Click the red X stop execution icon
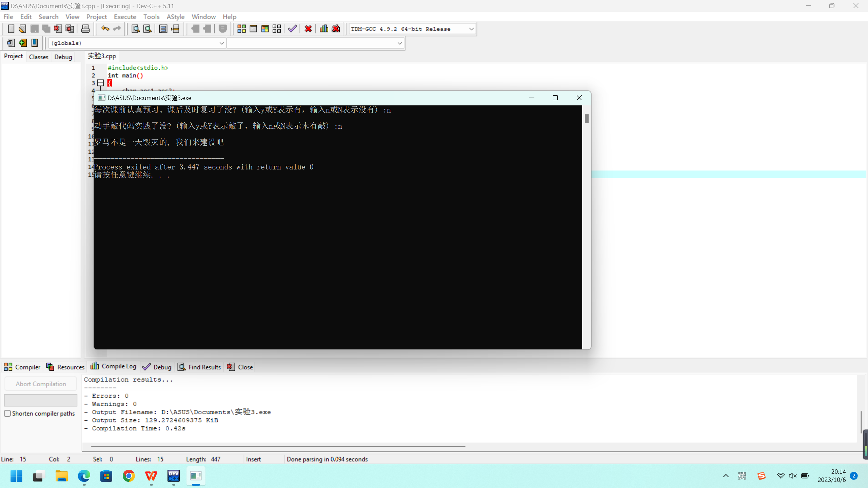The width and height of the screenshot is (868, 488). 308,29
